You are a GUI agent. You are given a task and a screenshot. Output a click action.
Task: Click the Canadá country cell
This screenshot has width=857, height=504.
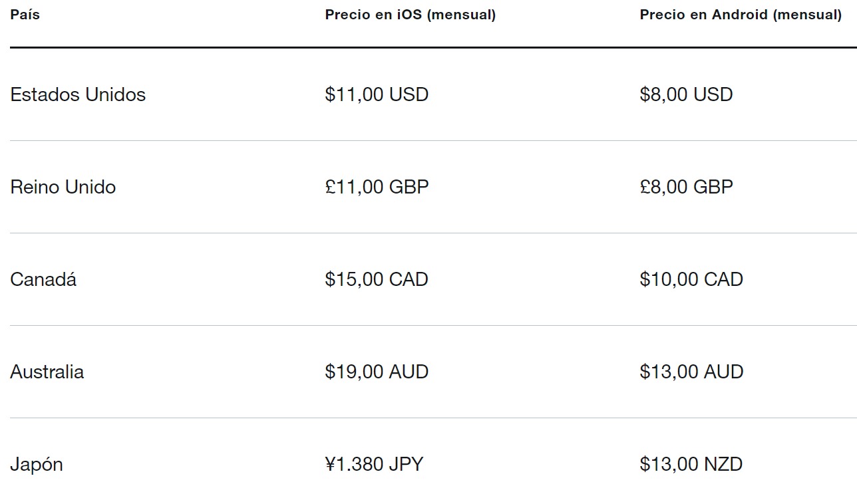point(43,279)
